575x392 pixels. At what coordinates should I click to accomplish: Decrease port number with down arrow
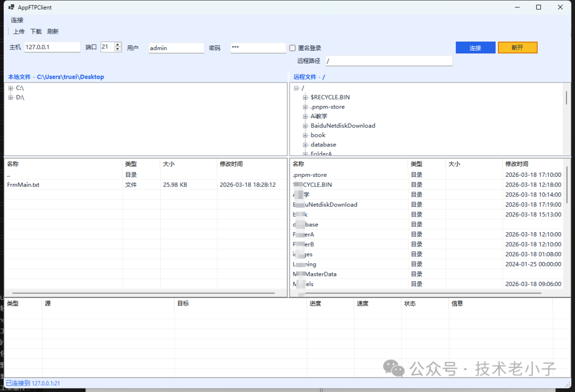pos(118,50)
